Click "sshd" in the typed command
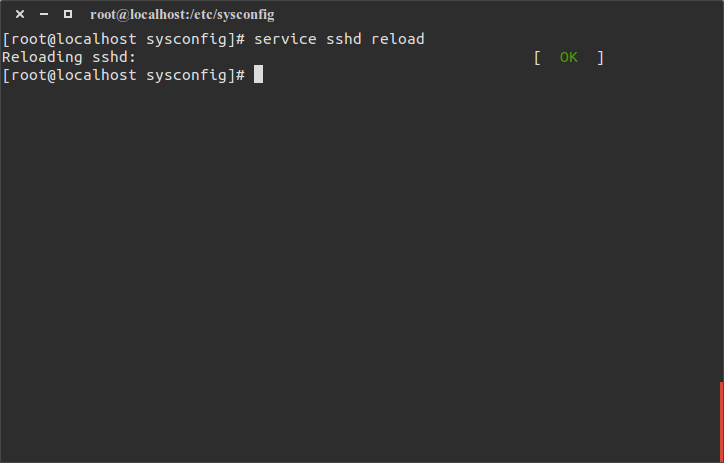Screen dimensions: 724x463 (345, 39)
